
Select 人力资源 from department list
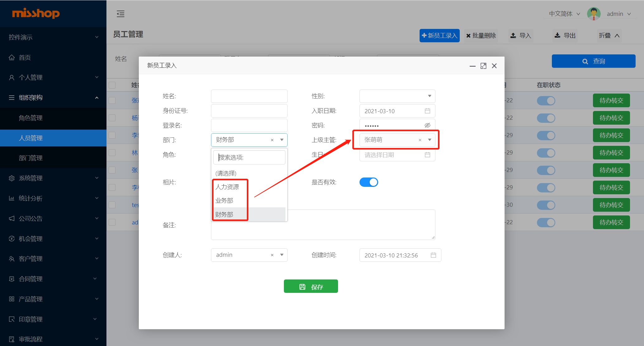tap(227, 187)
